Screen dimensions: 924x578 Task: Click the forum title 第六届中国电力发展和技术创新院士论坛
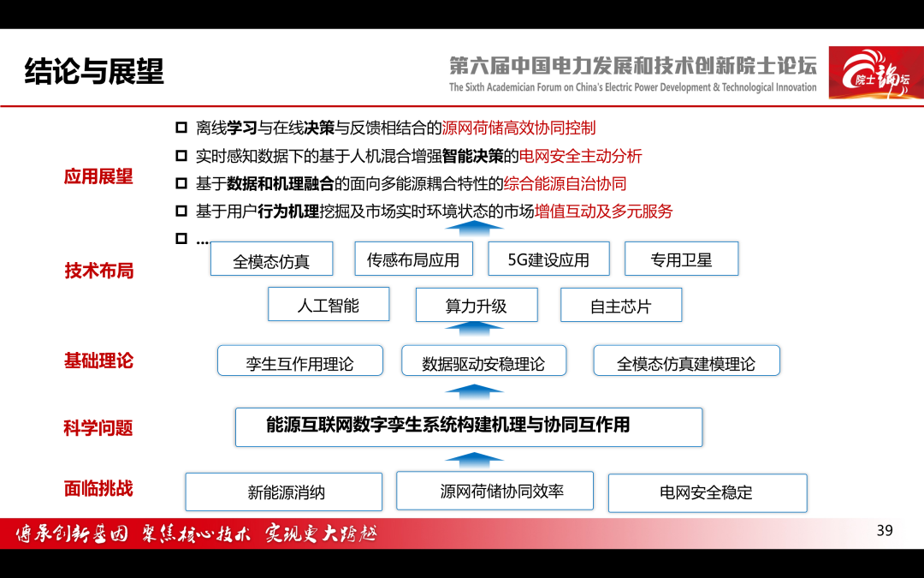[633, 65]
